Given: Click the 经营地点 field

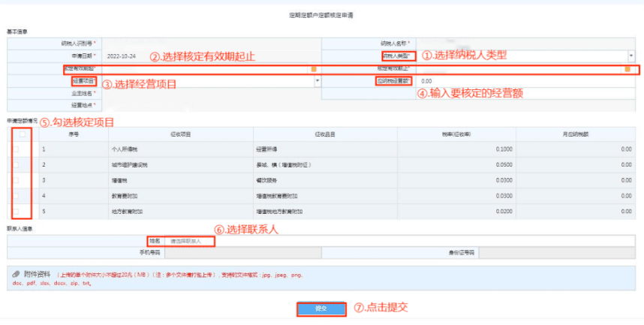Looking at the screenshot, I should click(x=369, y=106).
